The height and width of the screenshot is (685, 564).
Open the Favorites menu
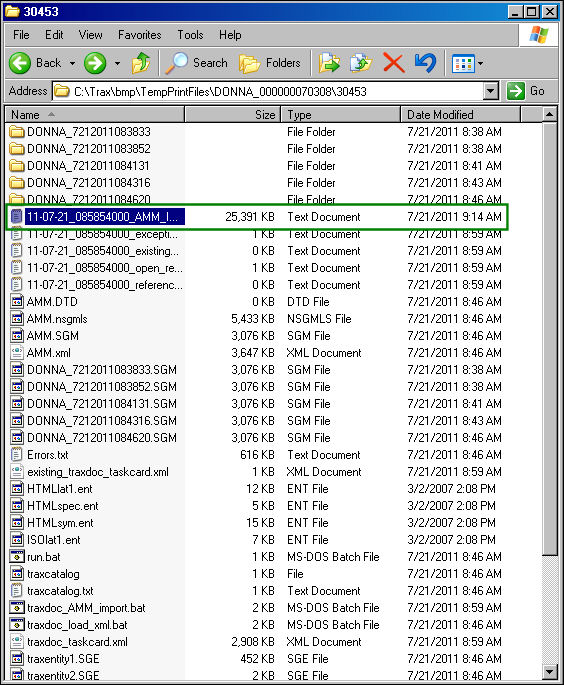pyautogui.click(x=139, y=35)
